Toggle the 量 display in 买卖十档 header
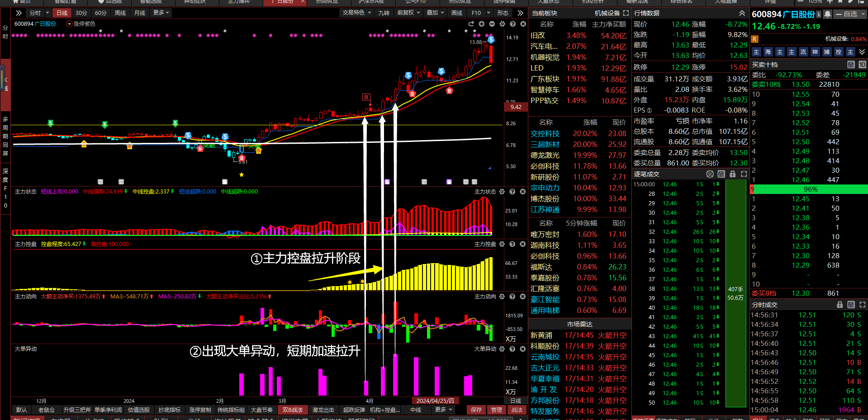This screenshot has width=868, height=420. coord(851,65)
